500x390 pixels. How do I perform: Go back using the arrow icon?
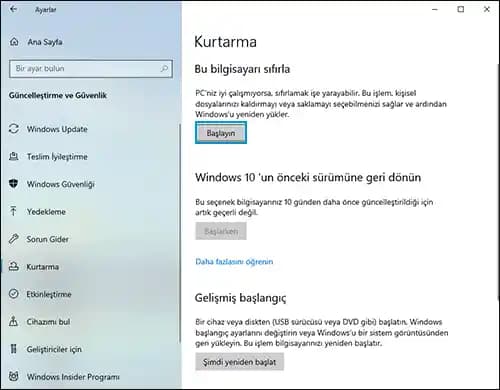[x=13, y=9]
